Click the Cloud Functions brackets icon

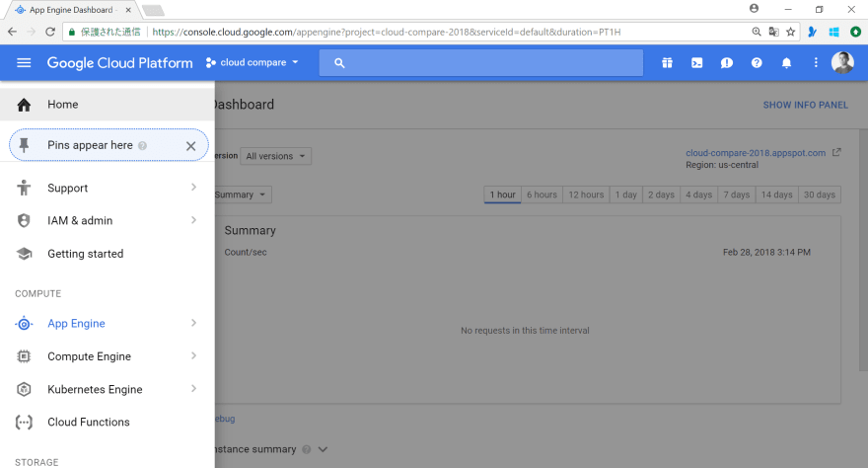coord(24,422)
